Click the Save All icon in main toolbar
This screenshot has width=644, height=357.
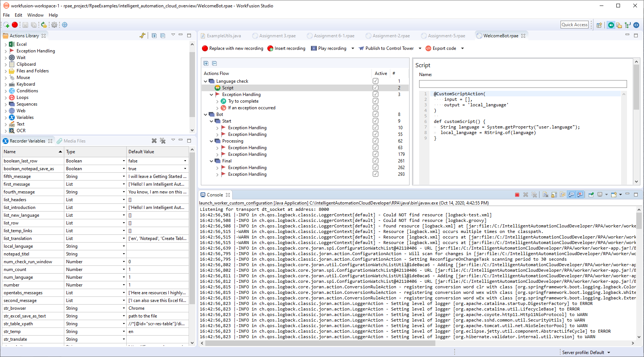click(x=34, y=25)
